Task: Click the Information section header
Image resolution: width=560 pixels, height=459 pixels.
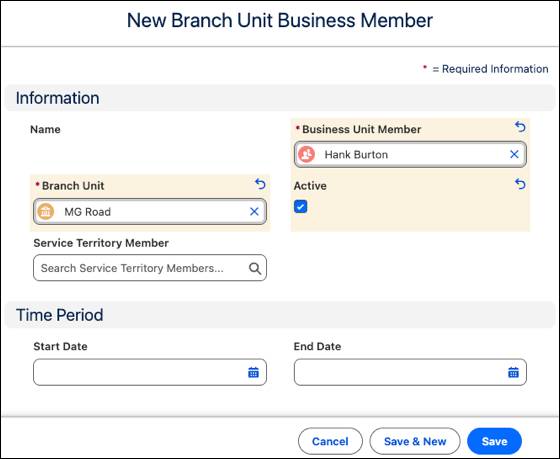Action: coord(280,98)
